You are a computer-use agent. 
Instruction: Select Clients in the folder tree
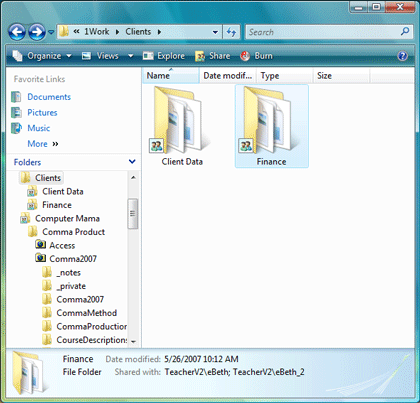click(x=48, y=178)
